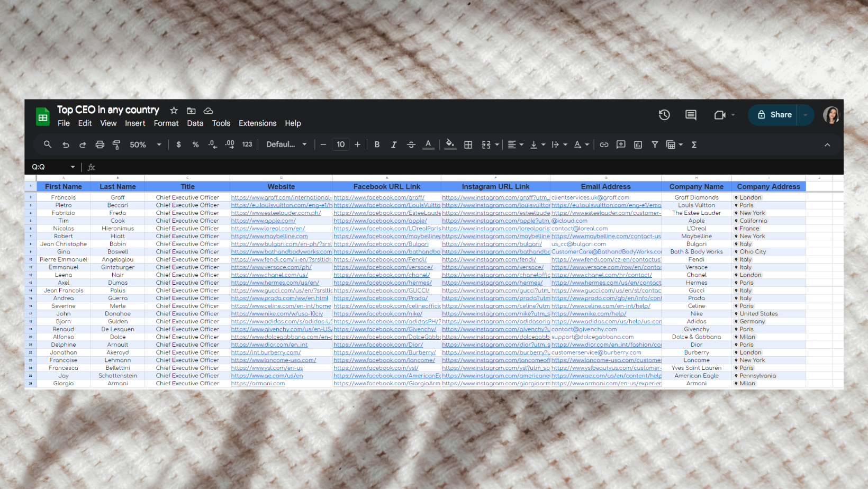Click the move to folder icon
The height and width of the screenshot is (489, 868).
tap(191, 111)
